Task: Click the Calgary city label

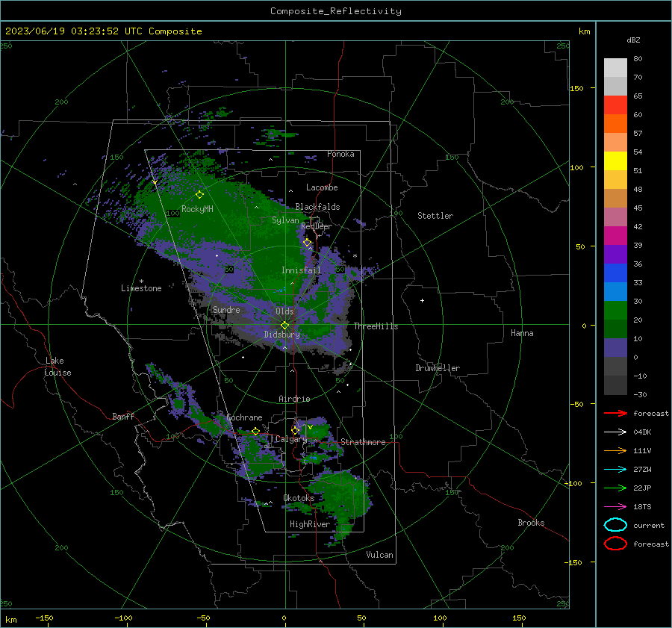Action: click(x=291, y=439)
